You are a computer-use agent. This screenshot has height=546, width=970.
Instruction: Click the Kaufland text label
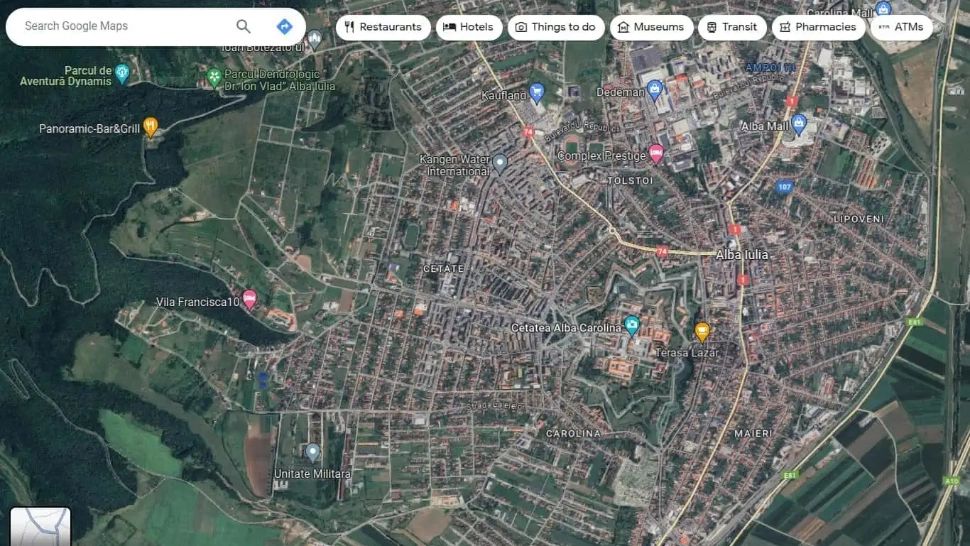(x=504, y=95)
